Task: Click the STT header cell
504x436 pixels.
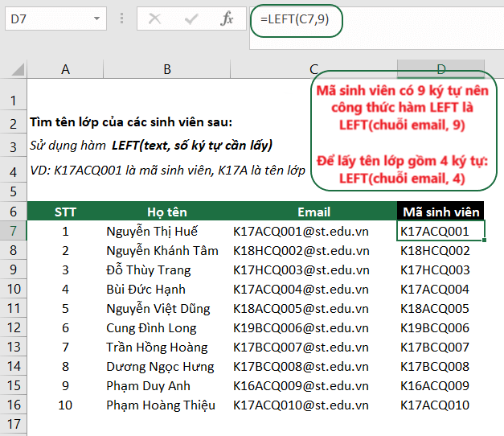Action: pyautogui.click(x=65, y=212)
